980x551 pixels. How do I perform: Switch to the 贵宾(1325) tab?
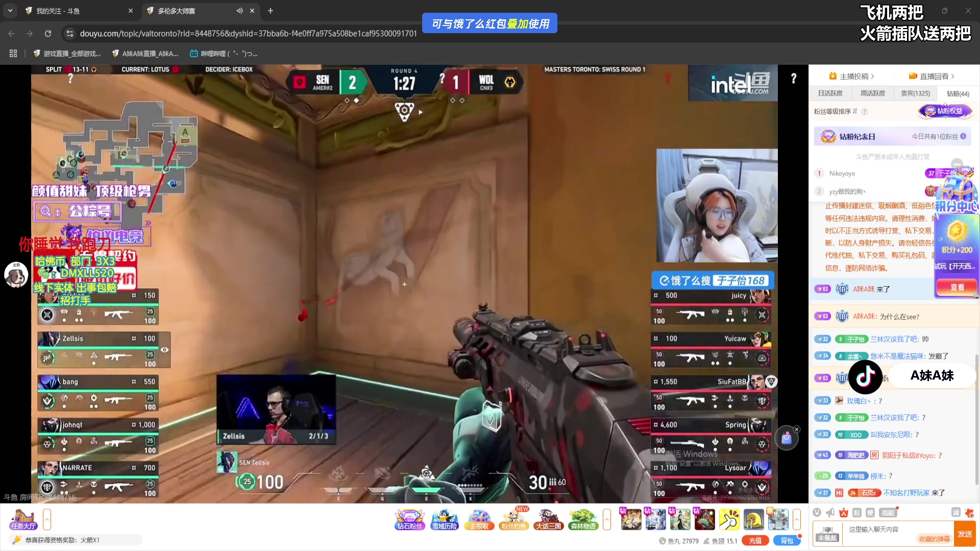(915, 93)
